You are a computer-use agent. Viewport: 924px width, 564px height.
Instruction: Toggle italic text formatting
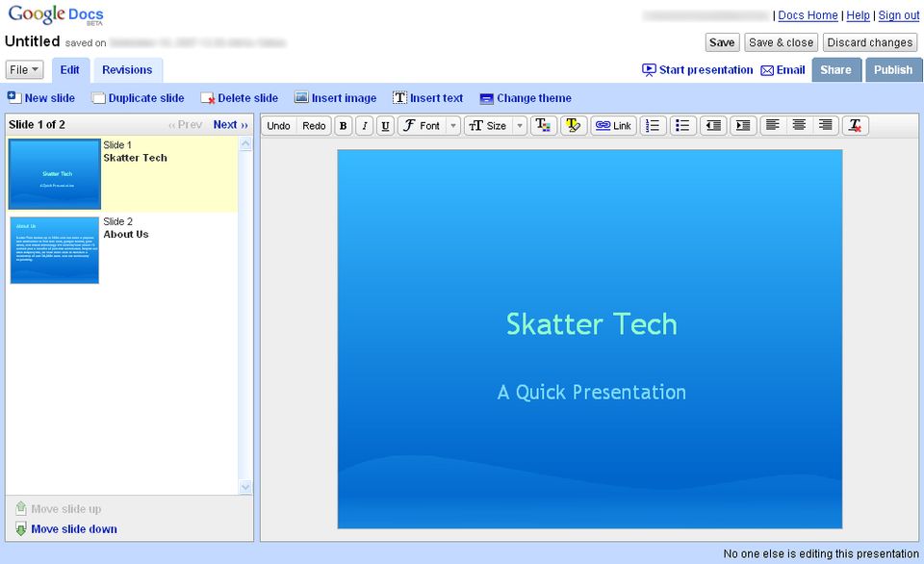[364, 125]
